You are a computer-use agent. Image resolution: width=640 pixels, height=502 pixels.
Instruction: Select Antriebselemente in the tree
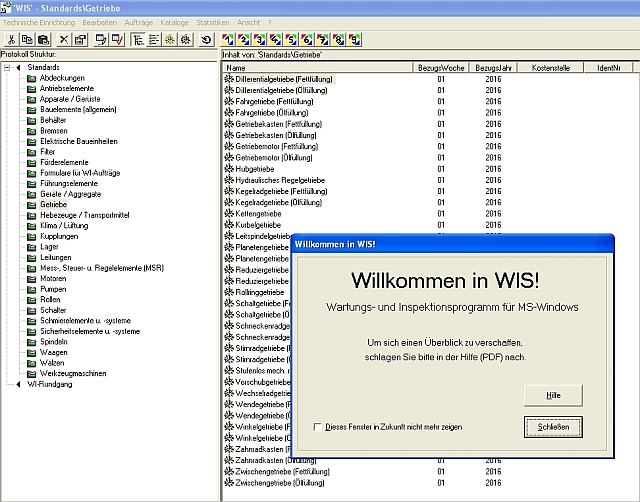[67, 89]
